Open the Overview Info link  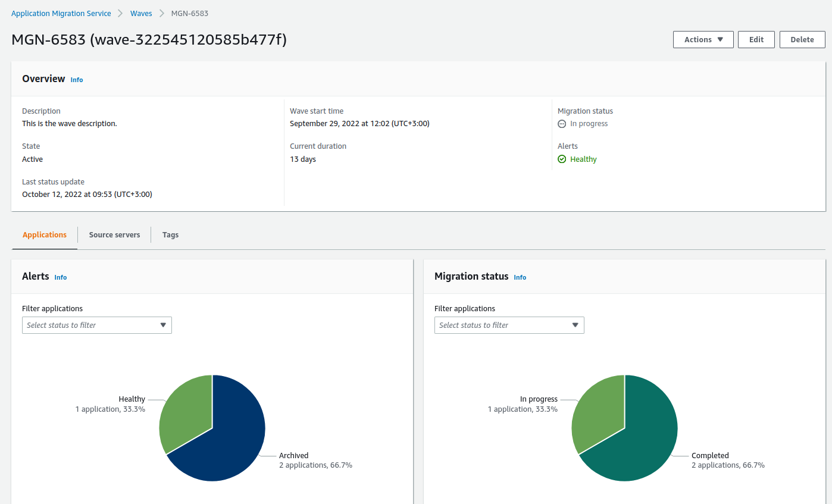tap(77, 80)
